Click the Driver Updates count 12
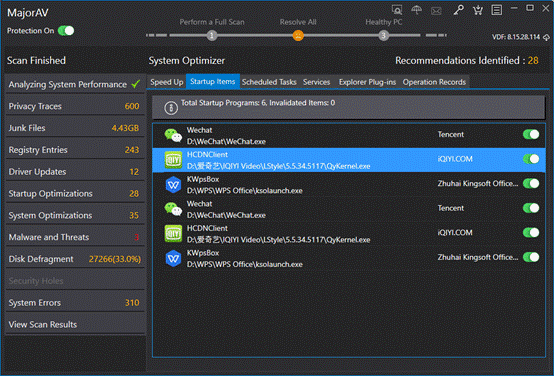The height and width of the screenshot is (376, 554). [x=134, y=172]
